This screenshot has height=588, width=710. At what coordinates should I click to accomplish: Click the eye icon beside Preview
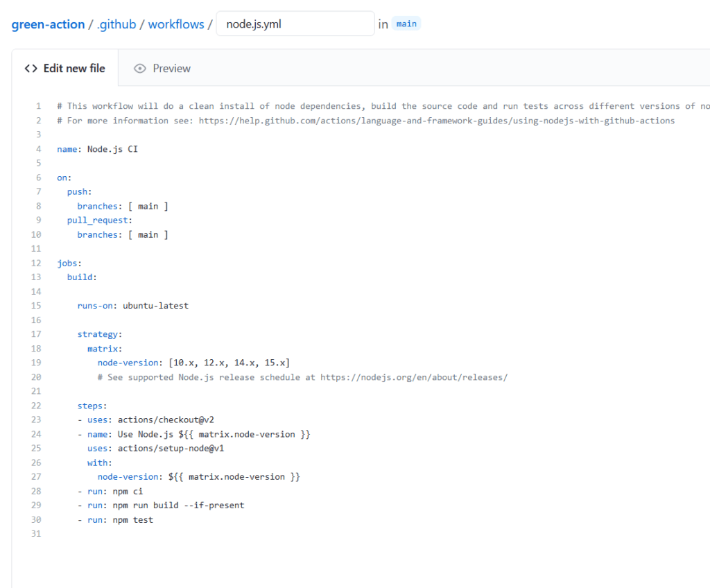point(140,69)
